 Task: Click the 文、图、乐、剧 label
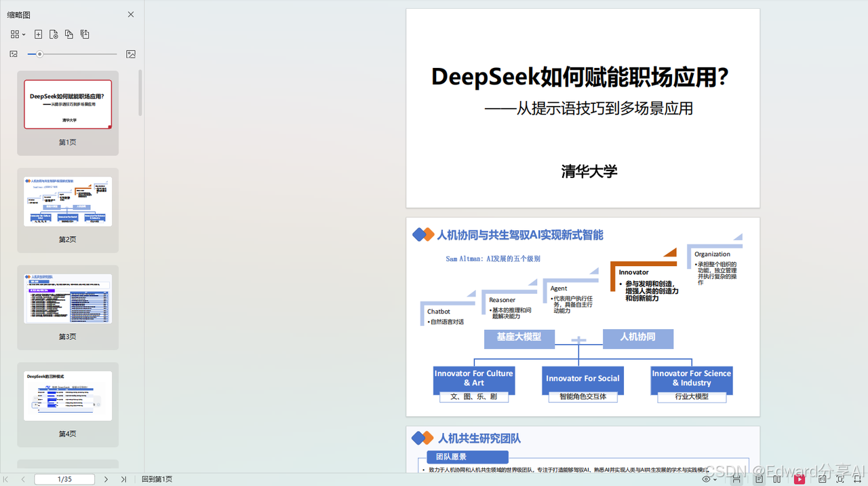coord(474,396)
